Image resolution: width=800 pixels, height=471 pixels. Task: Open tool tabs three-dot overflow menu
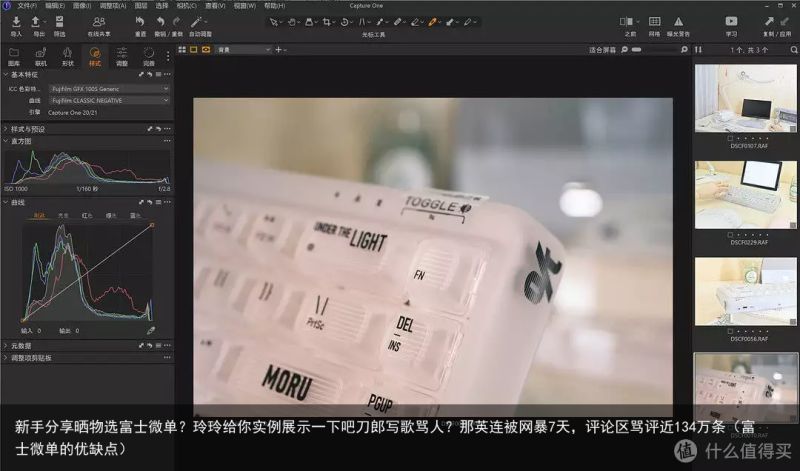click(167, 56)
